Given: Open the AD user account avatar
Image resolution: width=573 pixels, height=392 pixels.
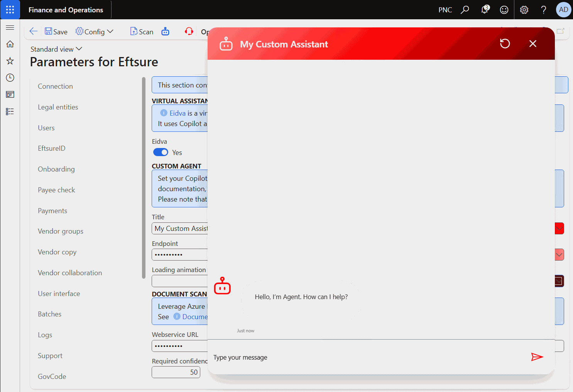Looking at the screenshot, I should pyautogui.click(x=563, y=10).
